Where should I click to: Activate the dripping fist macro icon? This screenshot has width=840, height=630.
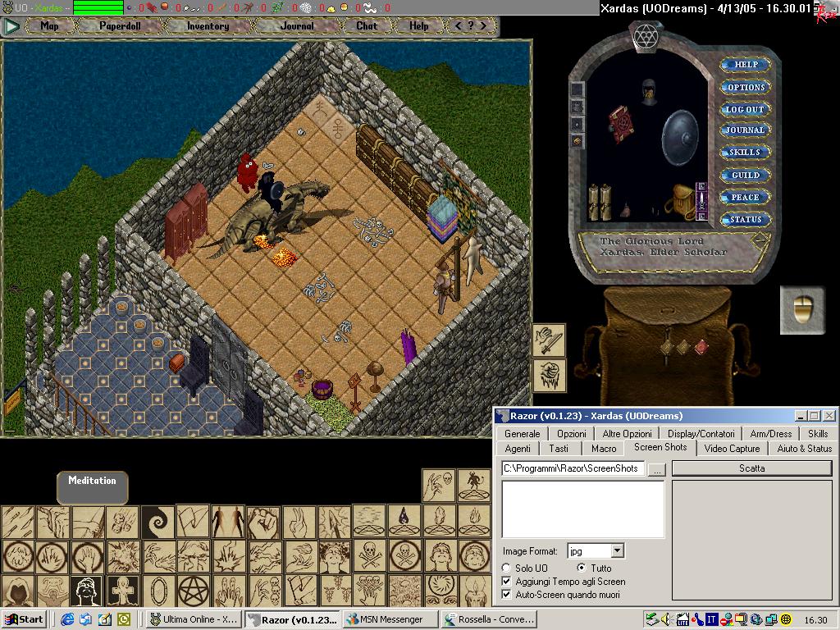[x=549, y=375]
